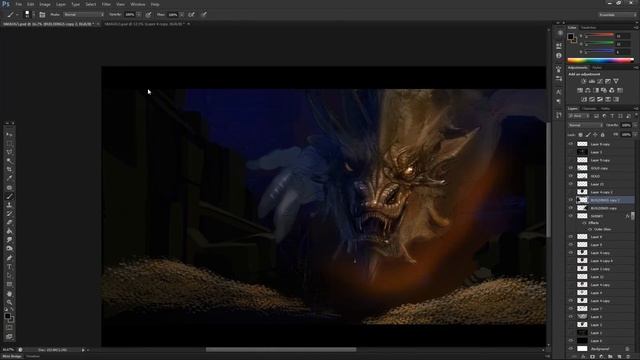
Task: Open the brush Mode dropdown
Action: (x=83, y=14)
